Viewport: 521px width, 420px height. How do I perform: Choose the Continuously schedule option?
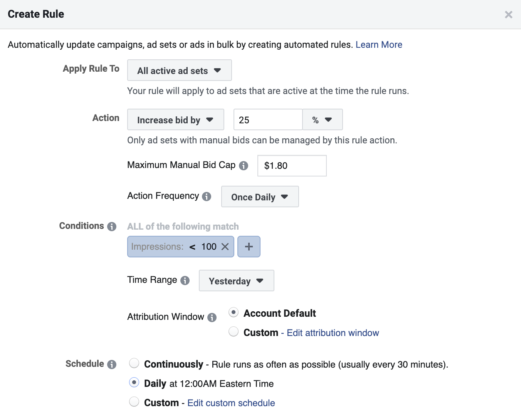coord(134,363)
